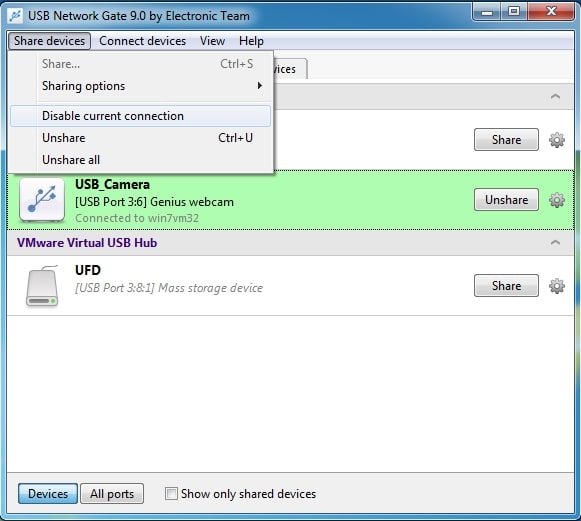Select the USB_Camera device icon
581x521 pixels.
[42, 200]
